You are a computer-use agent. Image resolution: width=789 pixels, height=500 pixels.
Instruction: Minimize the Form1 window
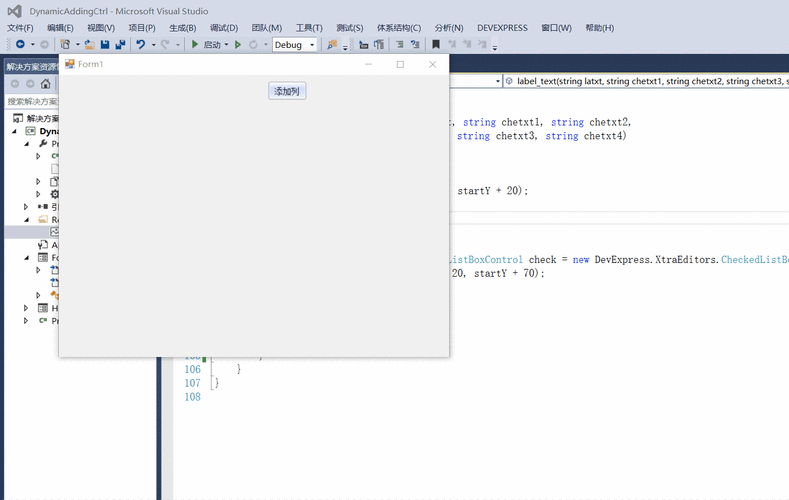point(368,64)
